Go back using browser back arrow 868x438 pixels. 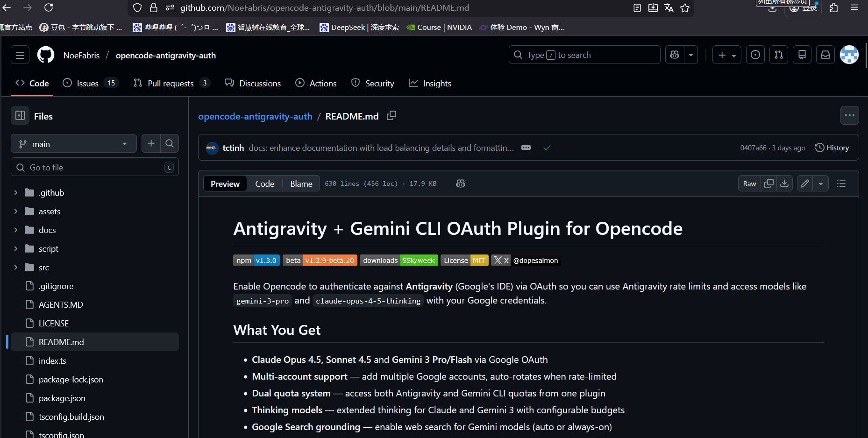[x=7, y=7]
